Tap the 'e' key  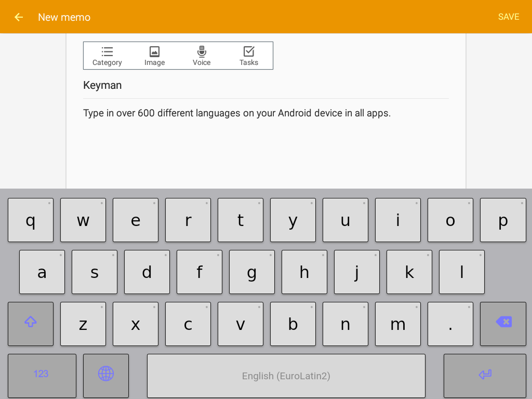[x=136, y=220]
